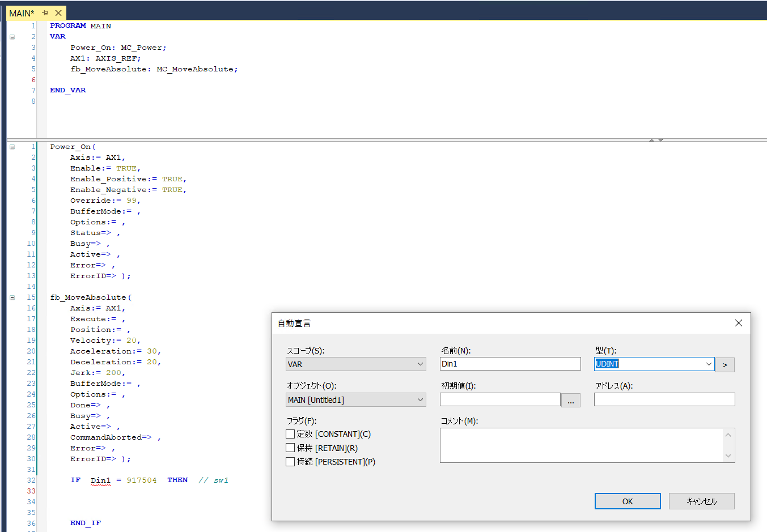Click the comment box scroll down arrow

728,456
